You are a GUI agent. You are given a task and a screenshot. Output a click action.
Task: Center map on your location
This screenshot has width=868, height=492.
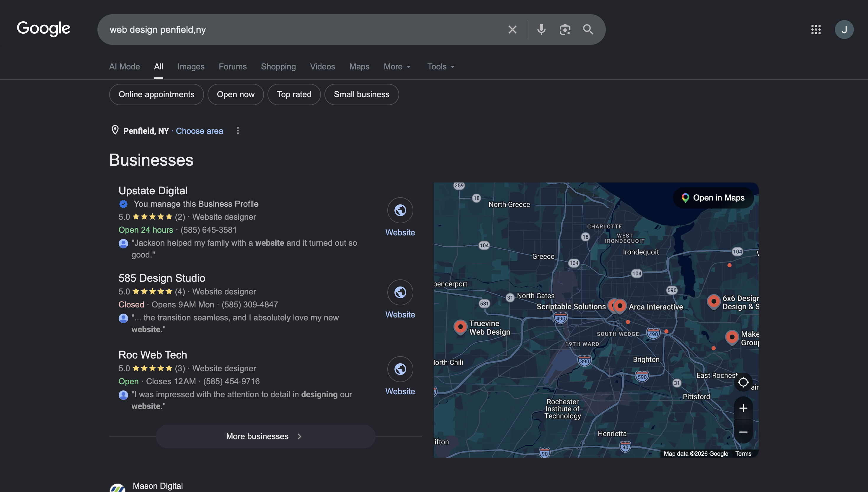click(743, 382)
